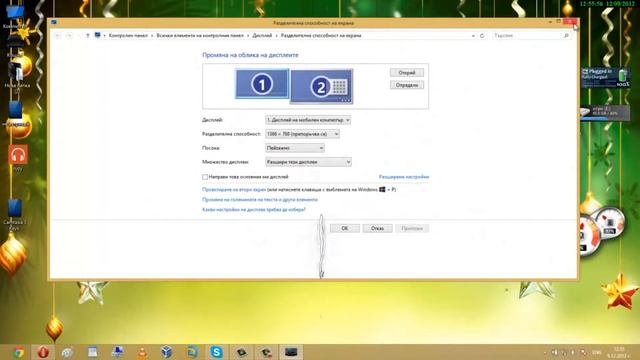640x360 pixels.
Task: Open Skype from the taskbar
Action: [216, 352]
